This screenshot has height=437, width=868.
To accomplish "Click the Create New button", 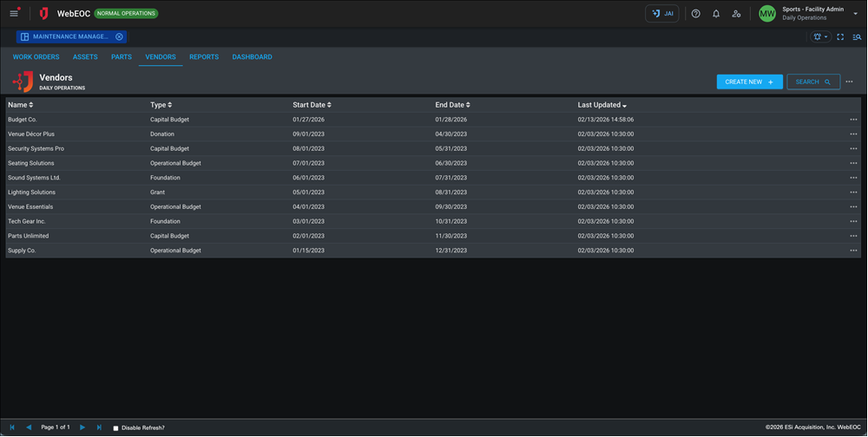I will [x=749, y=82].
